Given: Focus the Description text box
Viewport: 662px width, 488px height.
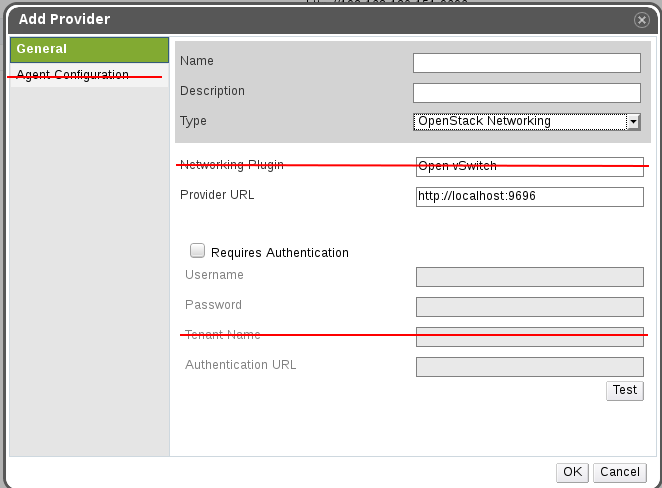Looking at the screenshot, I should pos(527,93).
